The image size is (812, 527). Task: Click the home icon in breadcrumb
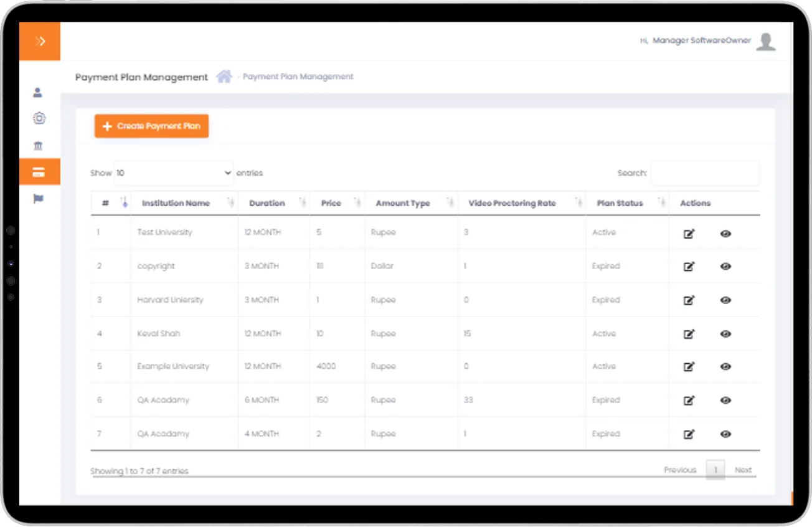point(224,77)
